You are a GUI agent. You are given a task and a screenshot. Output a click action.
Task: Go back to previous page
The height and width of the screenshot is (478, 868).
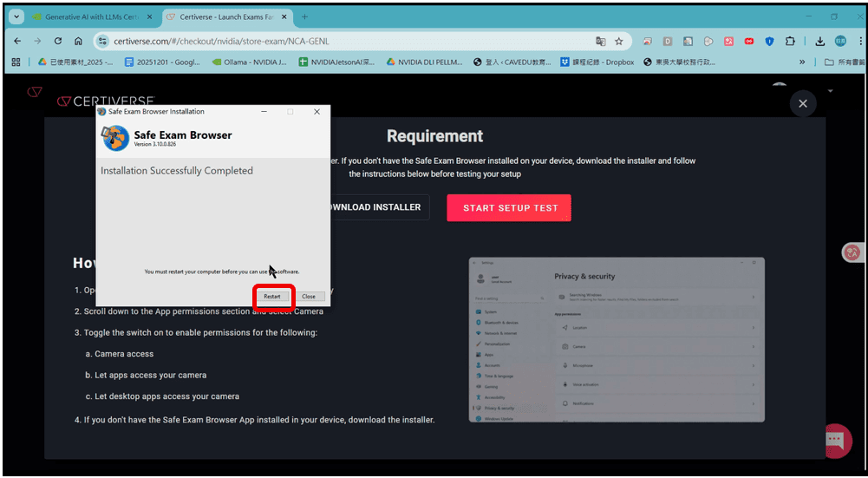[x=17, y=41]
